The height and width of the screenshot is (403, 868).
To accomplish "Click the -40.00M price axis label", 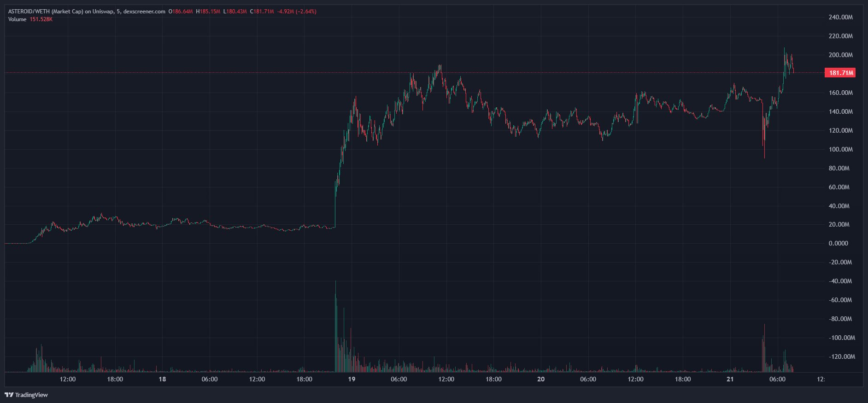I will click(840, 281).
